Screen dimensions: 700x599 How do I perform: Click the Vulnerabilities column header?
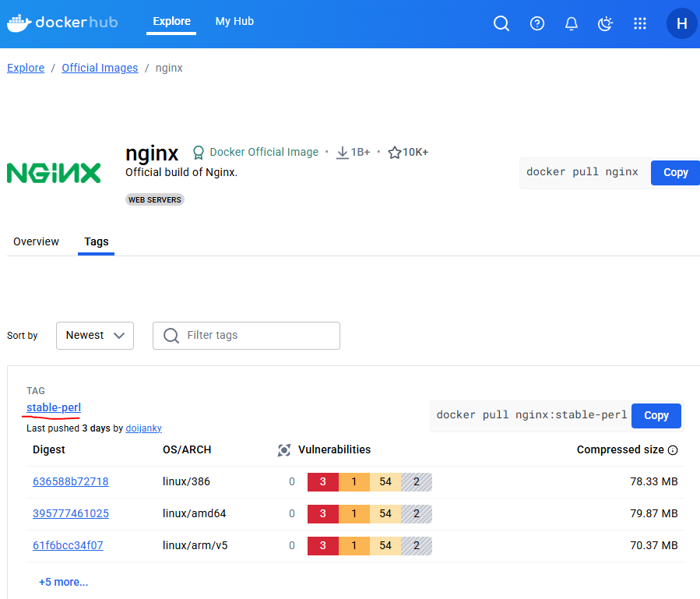tap(334, 449)
